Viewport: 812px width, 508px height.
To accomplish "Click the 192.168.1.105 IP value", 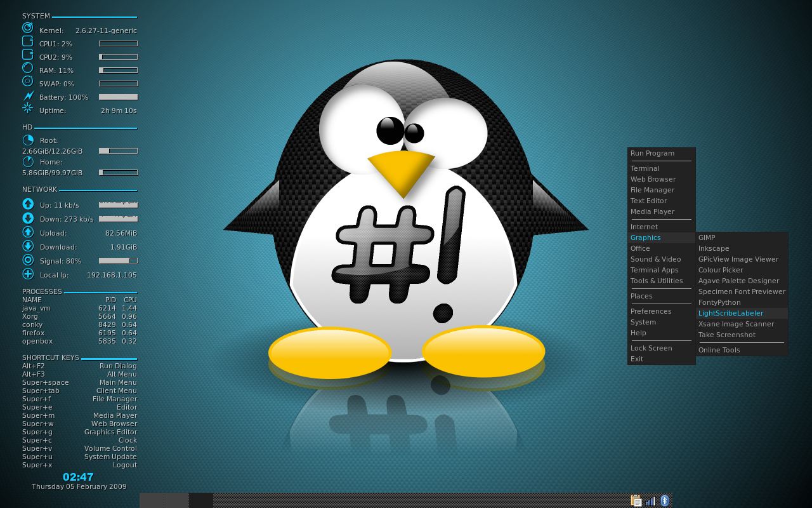I will click(x=112, y=275).
